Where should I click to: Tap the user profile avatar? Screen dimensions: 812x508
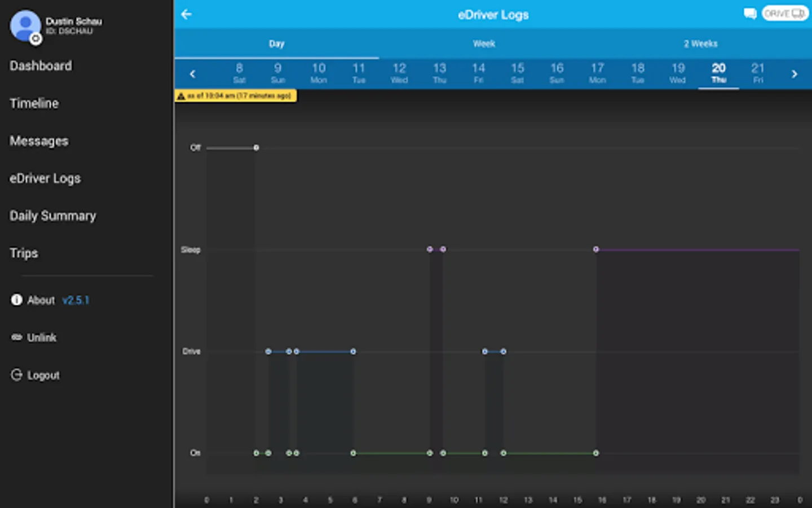pos(25,25)
